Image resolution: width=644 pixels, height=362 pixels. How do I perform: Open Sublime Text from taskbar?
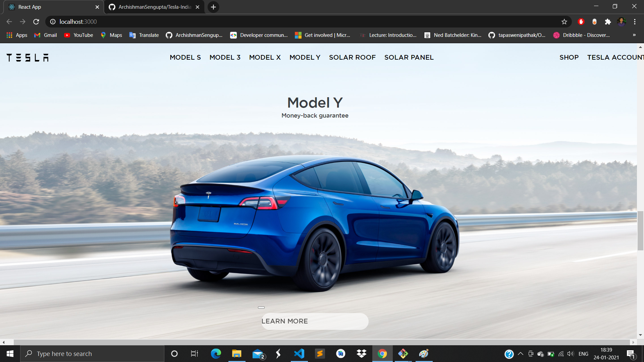pos(320,354)
